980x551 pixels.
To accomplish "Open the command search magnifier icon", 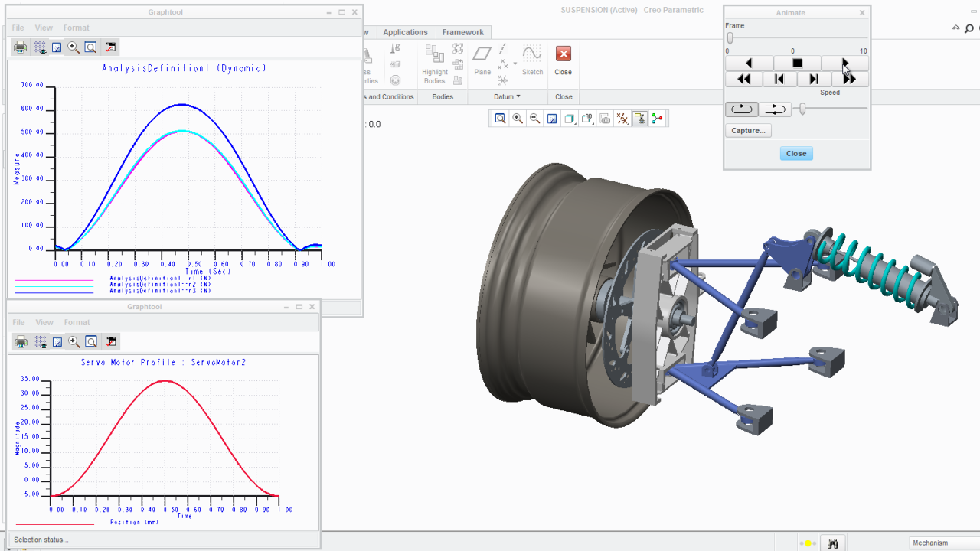I will click(x=969, y=29).
